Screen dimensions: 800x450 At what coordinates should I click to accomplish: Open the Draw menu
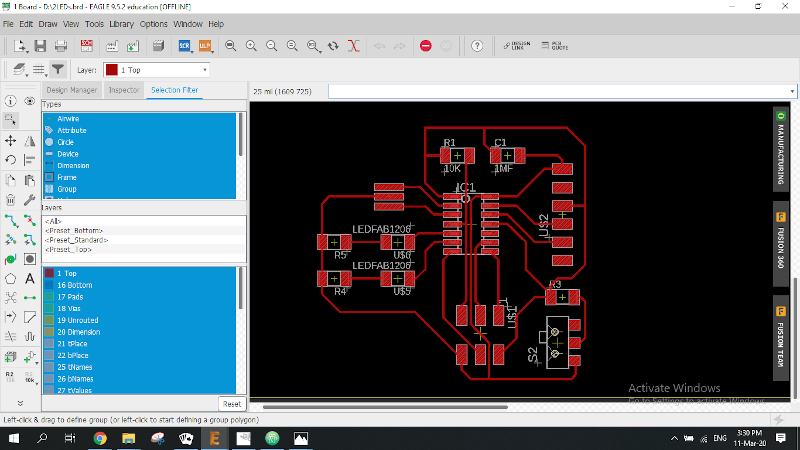[x=48, y=24]
